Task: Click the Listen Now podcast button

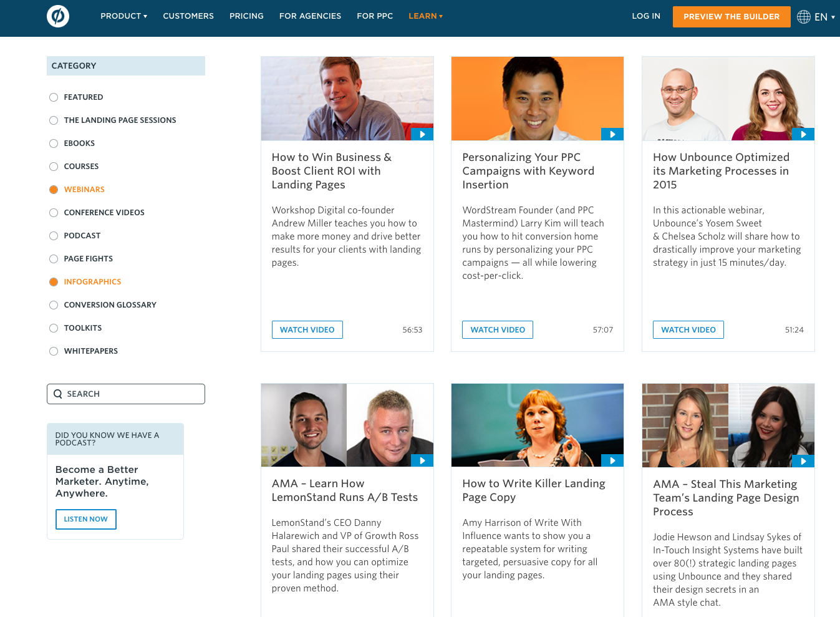Action: [x=86, y=519]
